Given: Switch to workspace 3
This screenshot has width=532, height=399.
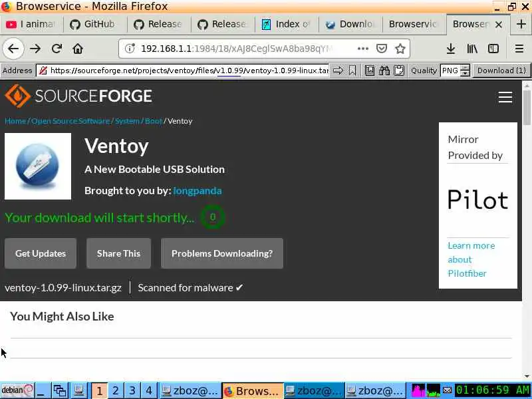Looking at the screenshot, I should point(132,390).
